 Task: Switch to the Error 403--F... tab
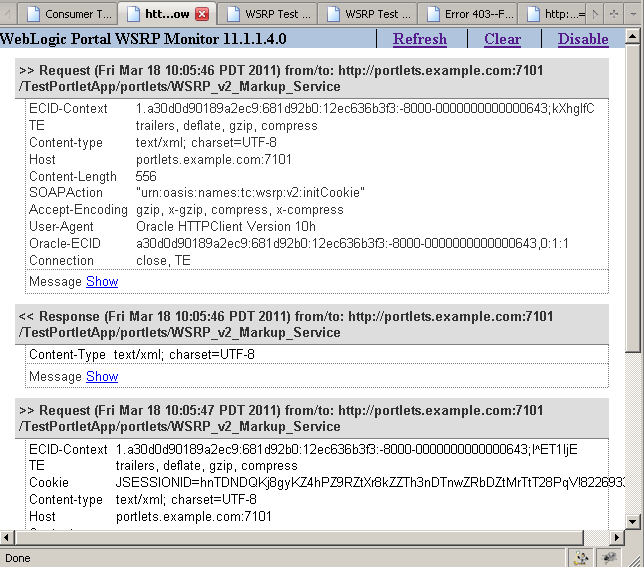tap(468, 14)
